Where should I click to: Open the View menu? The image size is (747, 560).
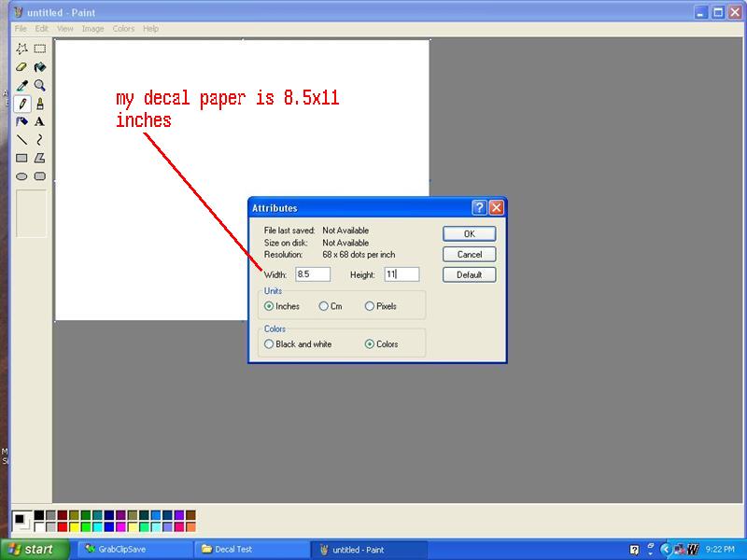(65, 29)
